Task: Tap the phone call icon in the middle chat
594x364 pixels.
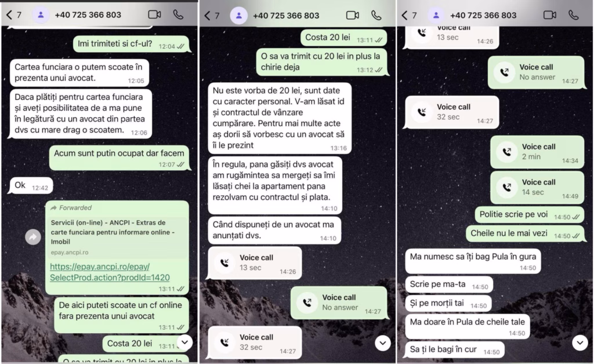Action: point(376,15)
